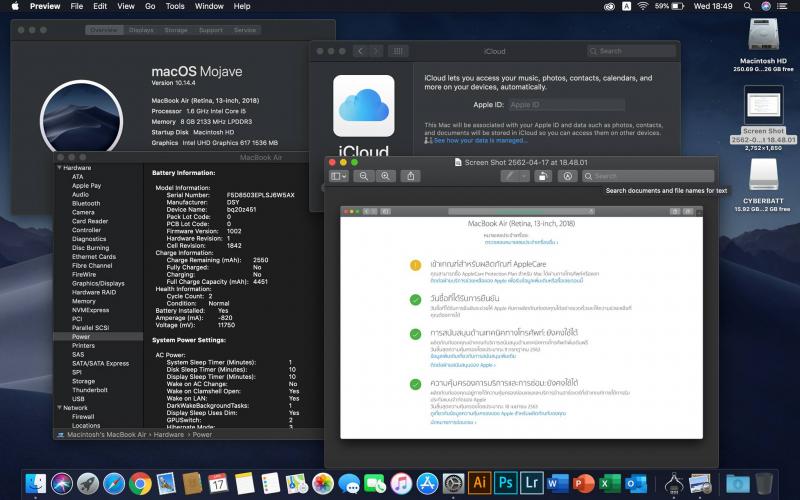The width and height of the screenshot is (800, 500).
Task: Launch Adobe Photoshop from the Dock
Action: (x=506, y=483)
